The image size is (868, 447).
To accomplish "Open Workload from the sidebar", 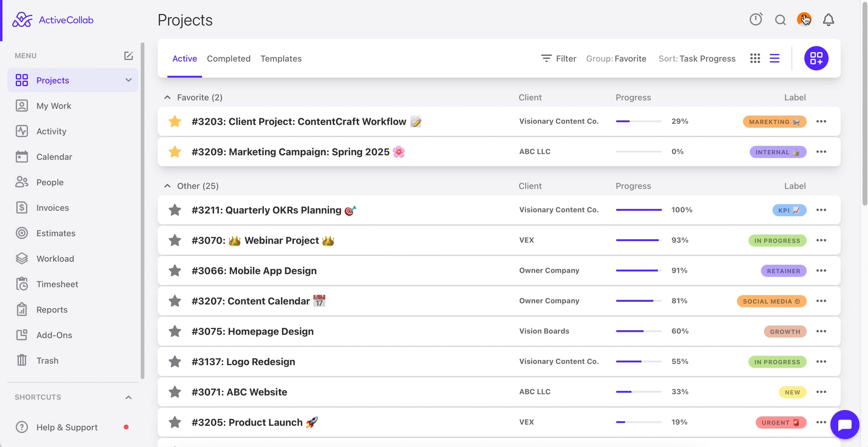I will (x=73, y=259).
